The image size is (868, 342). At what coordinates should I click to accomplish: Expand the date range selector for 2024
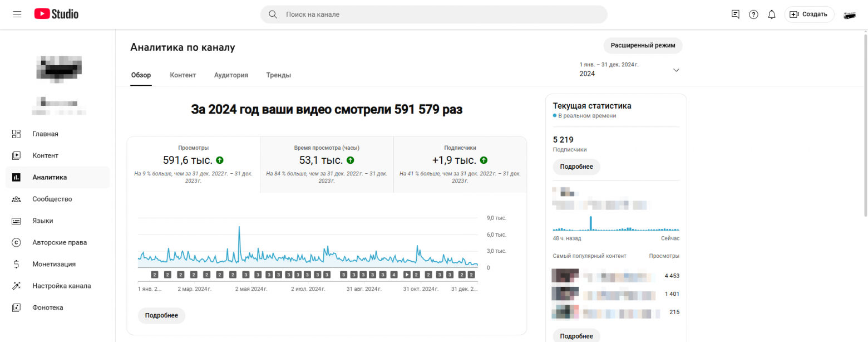point(675,70)
